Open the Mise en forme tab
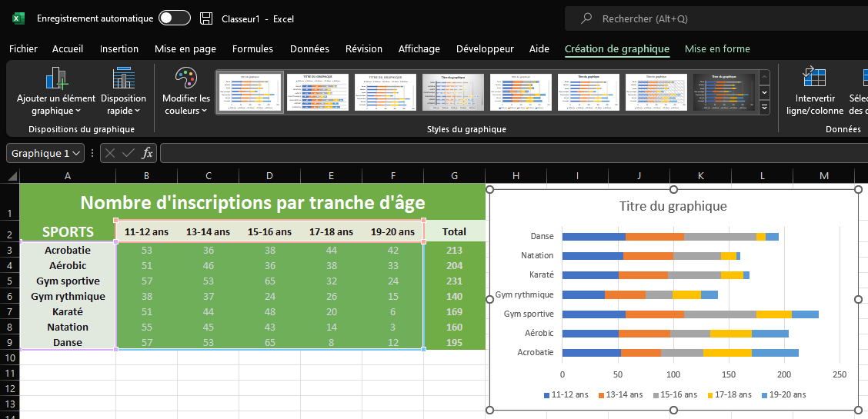The width and height of the screenshot is (868, 419). coord(716,48)
